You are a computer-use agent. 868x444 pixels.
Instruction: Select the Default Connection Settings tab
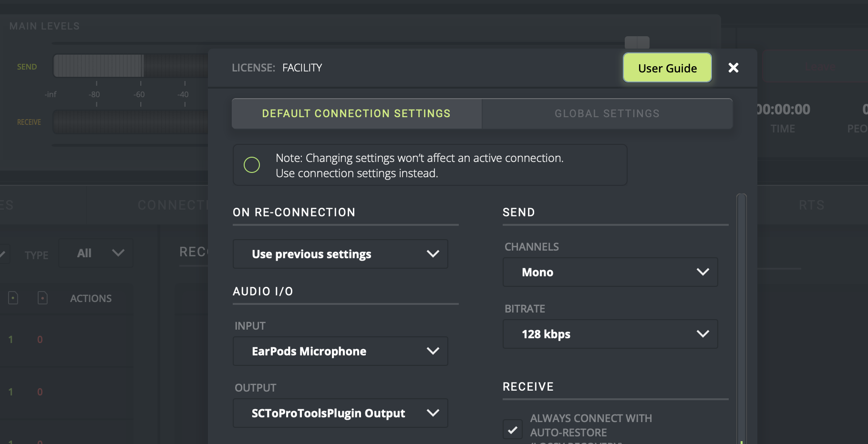point(356,113)
